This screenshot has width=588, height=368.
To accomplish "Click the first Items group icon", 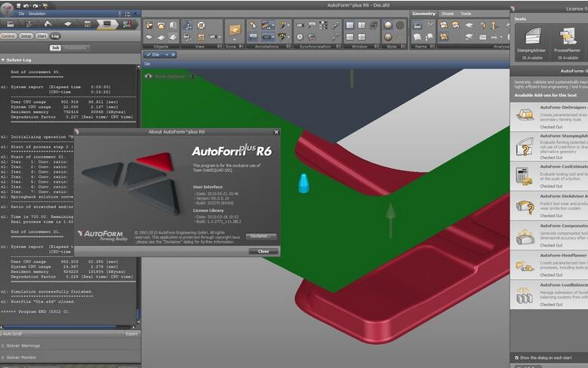I will [x=417, y=25].
